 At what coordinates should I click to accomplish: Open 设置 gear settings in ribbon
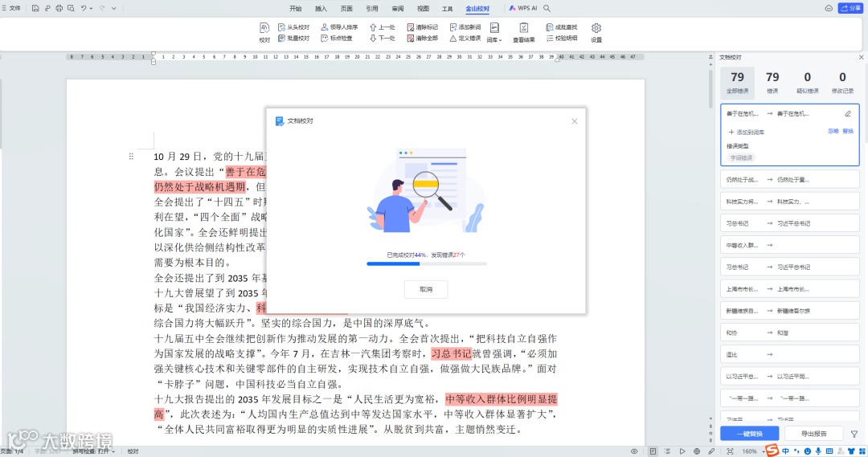pyautogui.click(x=596, y=32)
